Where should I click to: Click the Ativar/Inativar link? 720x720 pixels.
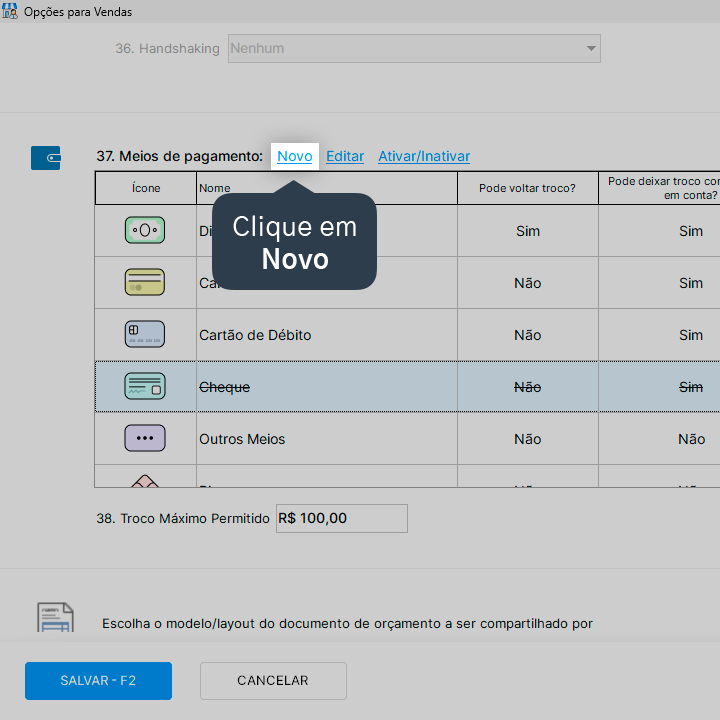point(424,157)
